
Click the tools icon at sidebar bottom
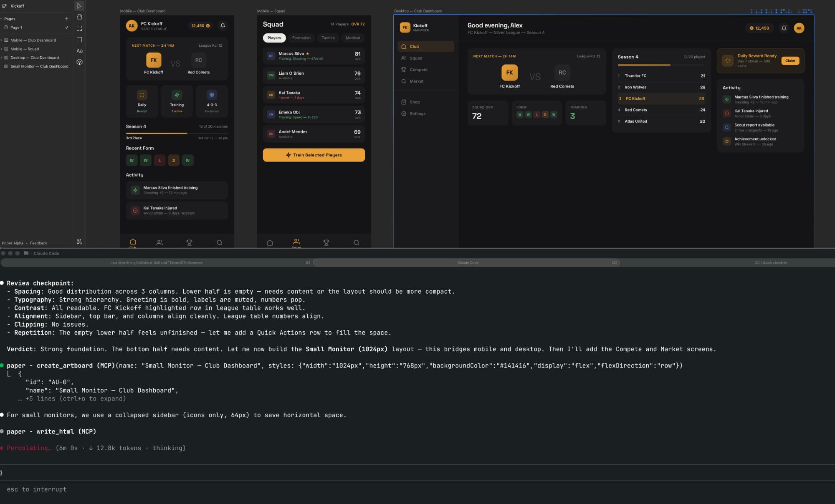point(79,242)
